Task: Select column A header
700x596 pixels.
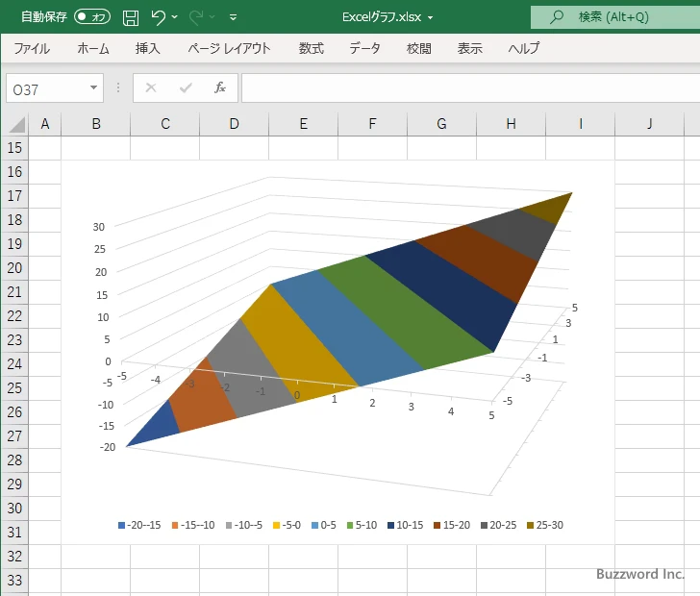Action: (x=44, y=124)
